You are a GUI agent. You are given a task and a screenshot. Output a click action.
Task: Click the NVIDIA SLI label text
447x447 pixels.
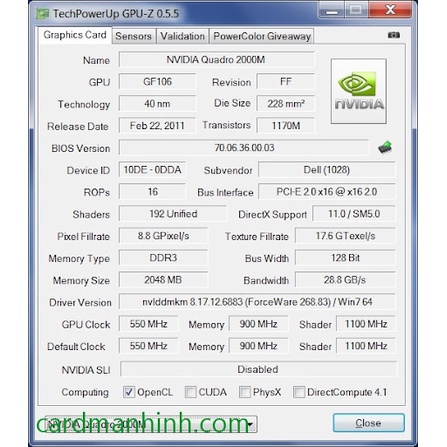86,370
